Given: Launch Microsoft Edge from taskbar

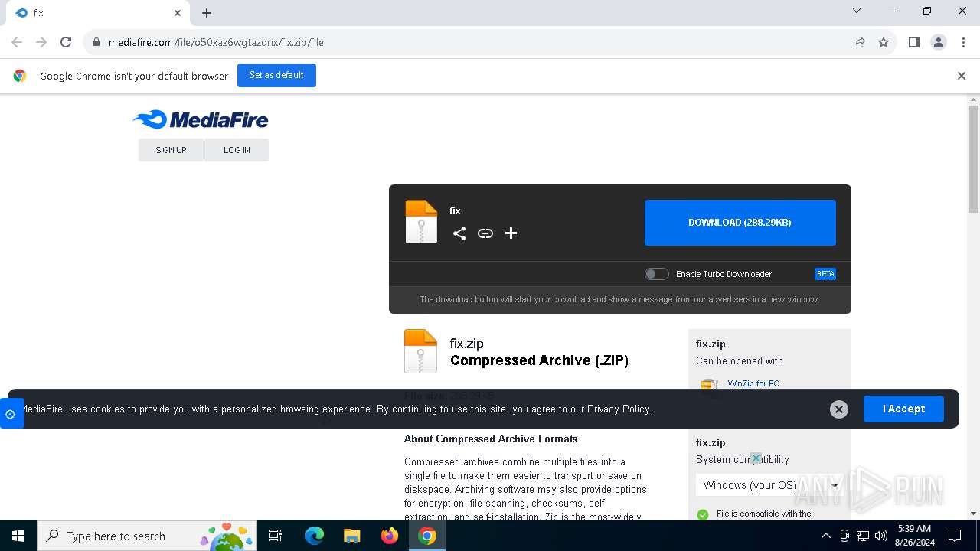Looking at the screenshot, I should 315,536.
